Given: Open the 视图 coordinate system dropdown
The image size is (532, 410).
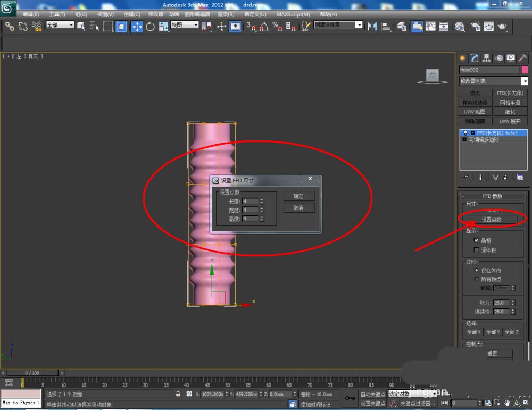Looking at the screenshot, I should [x=185, y=25].
